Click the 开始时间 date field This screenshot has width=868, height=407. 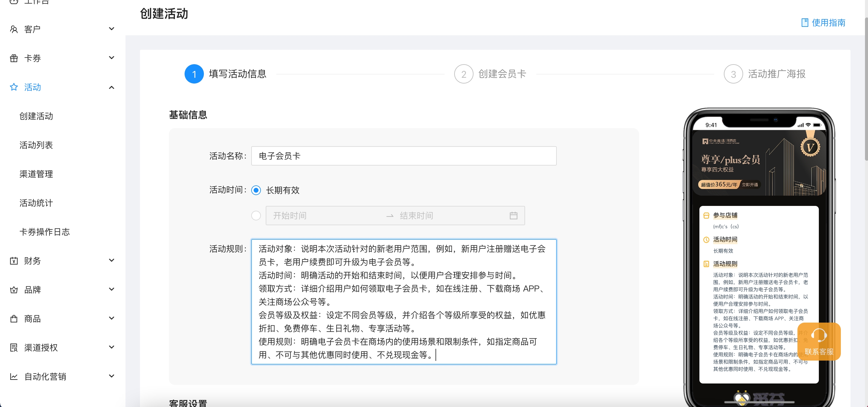click(326, 216)
